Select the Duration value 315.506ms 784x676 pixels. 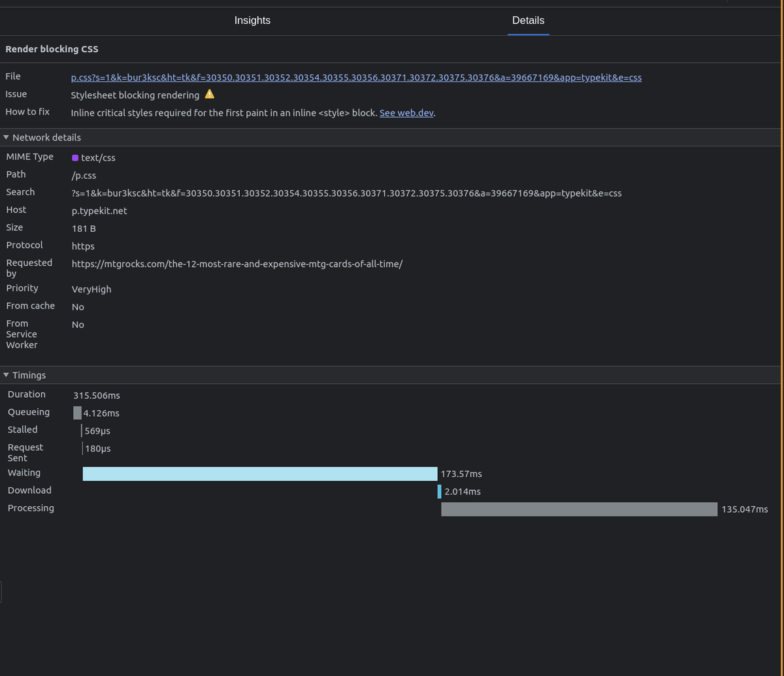tap(96, 394)
